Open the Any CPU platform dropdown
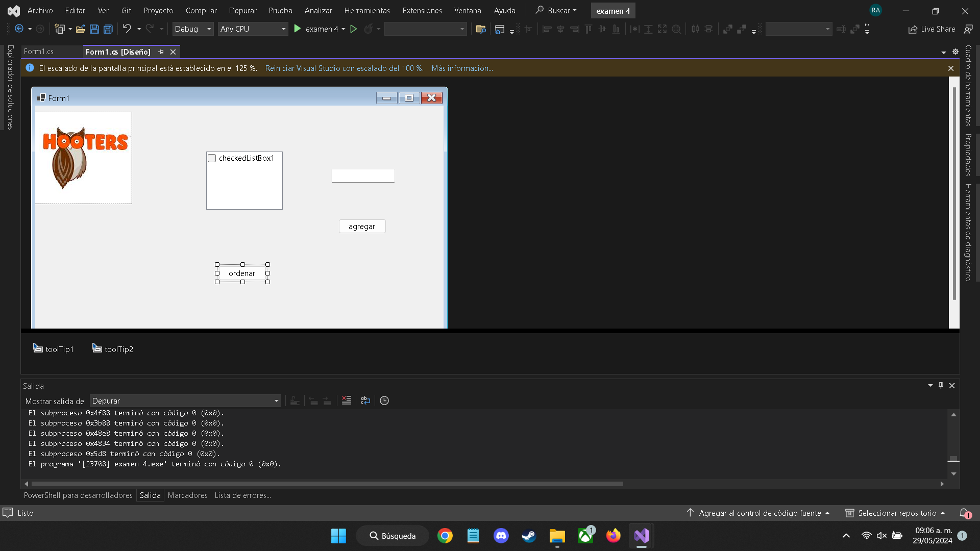This screenshot has width=980, height=551. point(253,29)
